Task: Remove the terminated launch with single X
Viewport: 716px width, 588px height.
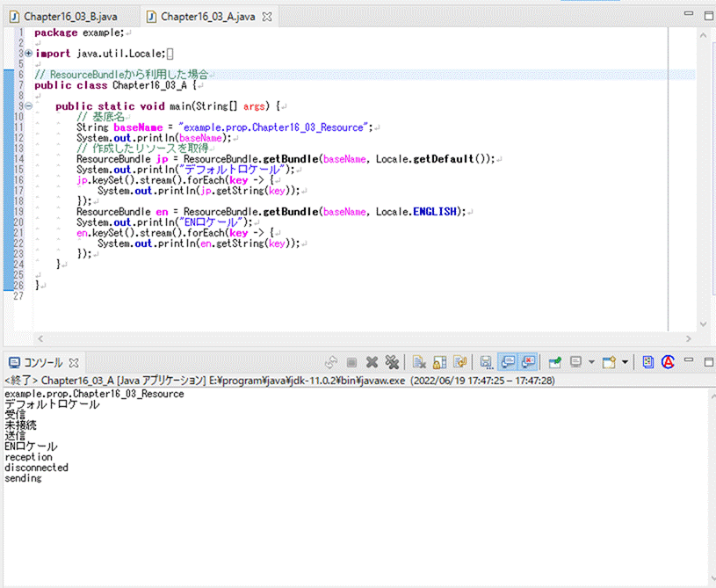Action: click(372, 362)
